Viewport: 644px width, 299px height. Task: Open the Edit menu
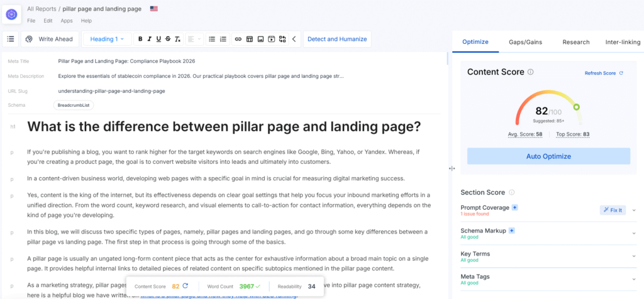pyautogui.click(x=48, y=21)
